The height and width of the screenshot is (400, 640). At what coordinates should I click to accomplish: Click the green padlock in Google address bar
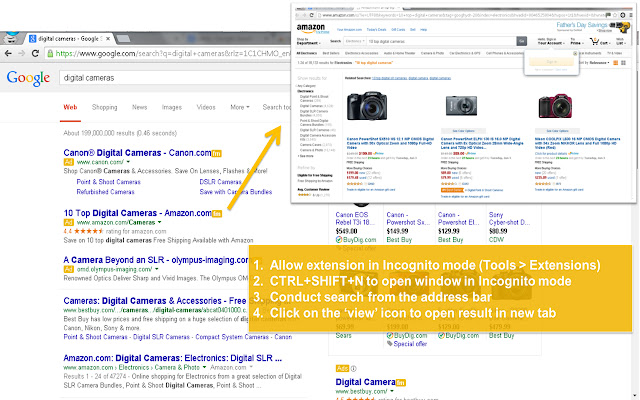coord(50,53)
